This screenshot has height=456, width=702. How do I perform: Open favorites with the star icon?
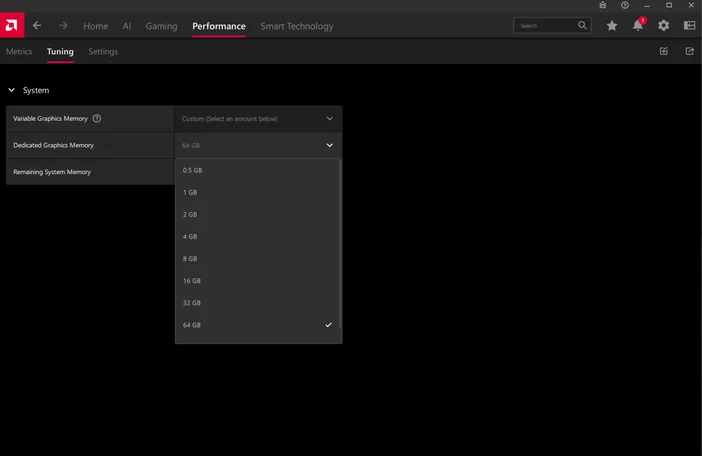click(612, 25)
